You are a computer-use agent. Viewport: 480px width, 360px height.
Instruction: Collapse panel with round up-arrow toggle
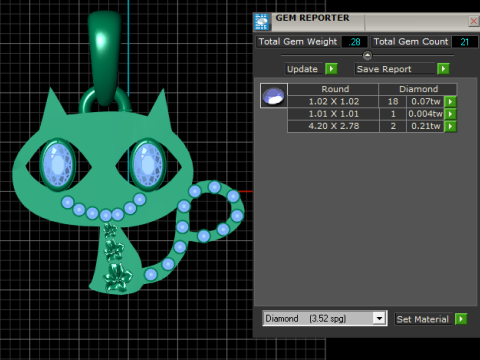point(367,55)
